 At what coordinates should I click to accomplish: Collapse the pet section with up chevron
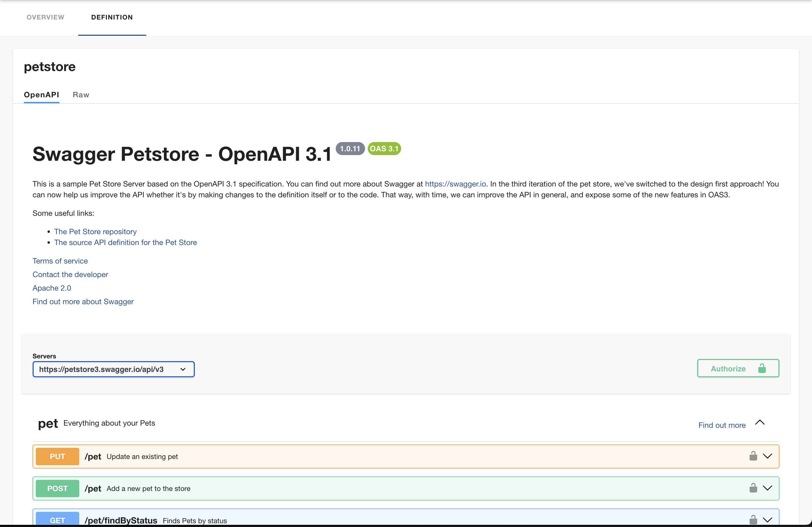point(760,423)
